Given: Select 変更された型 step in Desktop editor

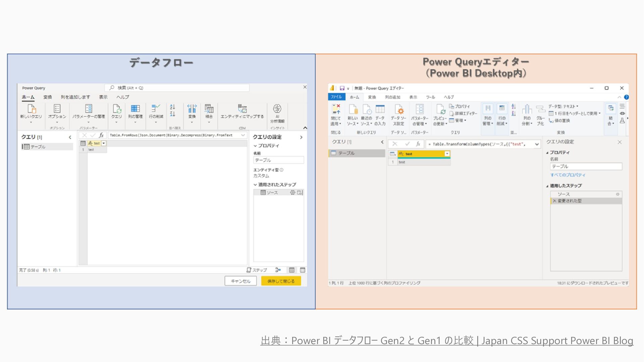Looking at the screenshot, I should point(586,201).
